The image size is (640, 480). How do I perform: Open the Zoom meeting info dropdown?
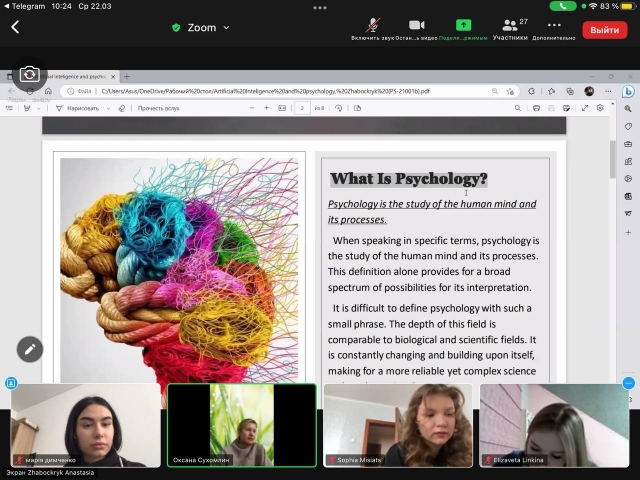point(201,28)
